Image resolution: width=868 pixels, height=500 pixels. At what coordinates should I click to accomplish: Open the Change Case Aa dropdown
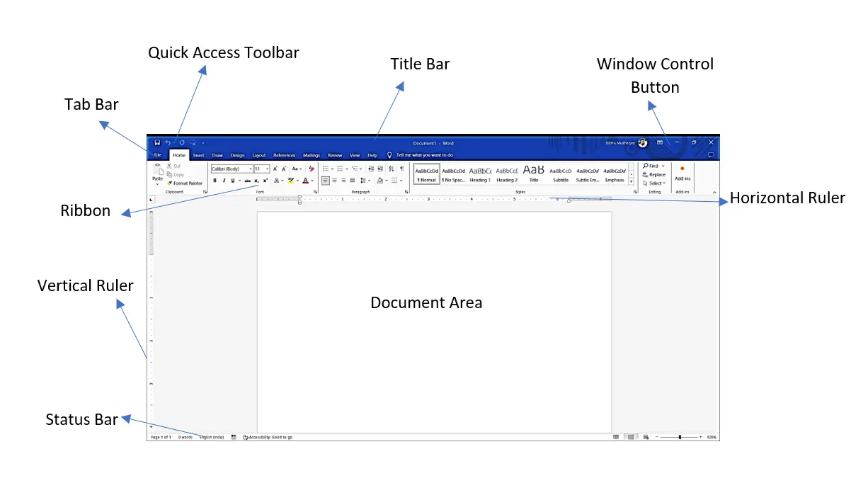click(x=297, y=169)
